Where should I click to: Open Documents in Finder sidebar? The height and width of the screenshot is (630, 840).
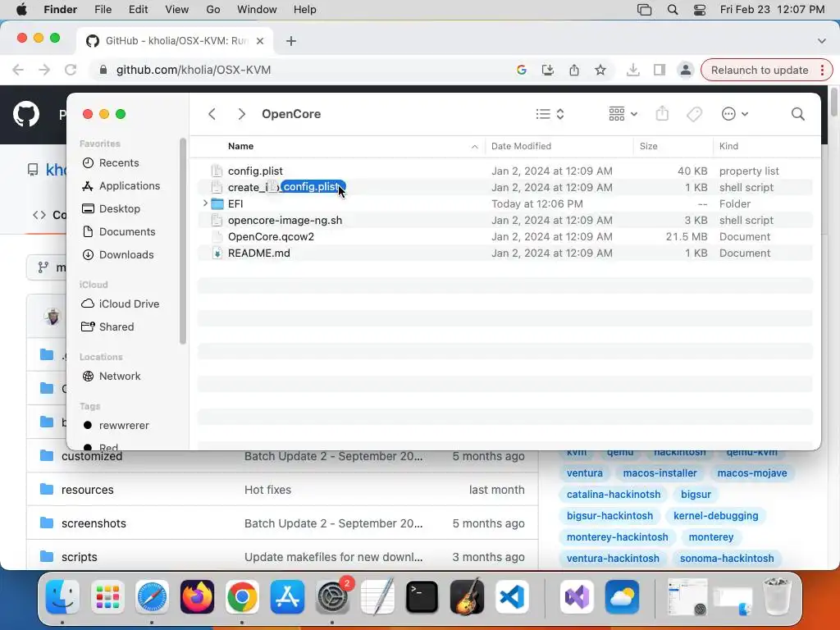point(118,232)
